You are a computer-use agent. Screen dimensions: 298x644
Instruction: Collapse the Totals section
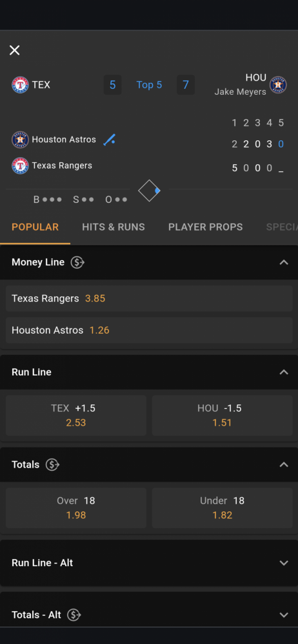[284, 464]
